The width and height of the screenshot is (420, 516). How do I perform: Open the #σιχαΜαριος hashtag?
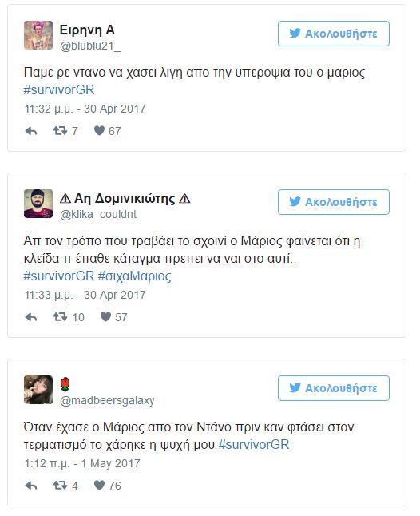click(x=134, y=276)
